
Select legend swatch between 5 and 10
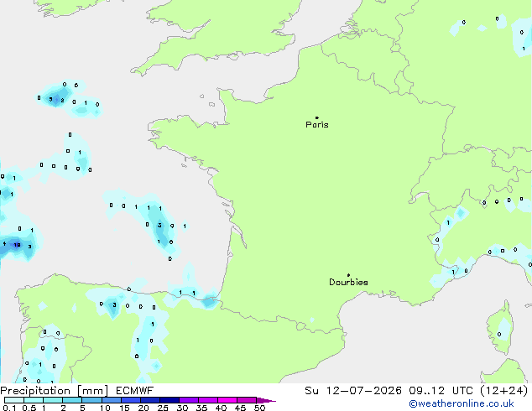[92, 400]
